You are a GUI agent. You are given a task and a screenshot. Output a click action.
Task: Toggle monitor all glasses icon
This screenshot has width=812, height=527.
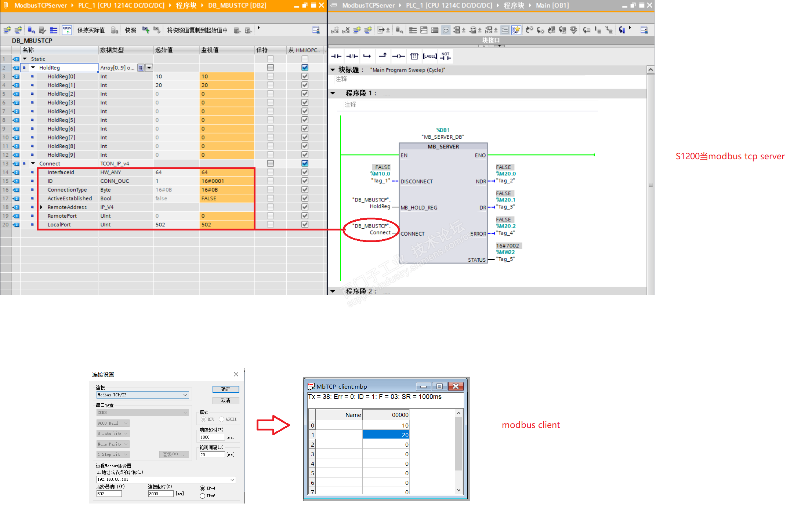click(x=67, y=30)
